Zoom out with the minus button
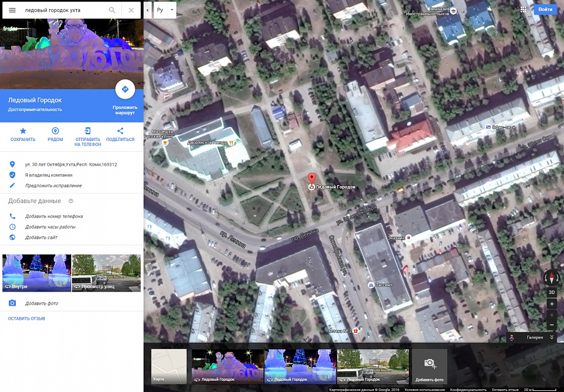 (x=552, y=325)
